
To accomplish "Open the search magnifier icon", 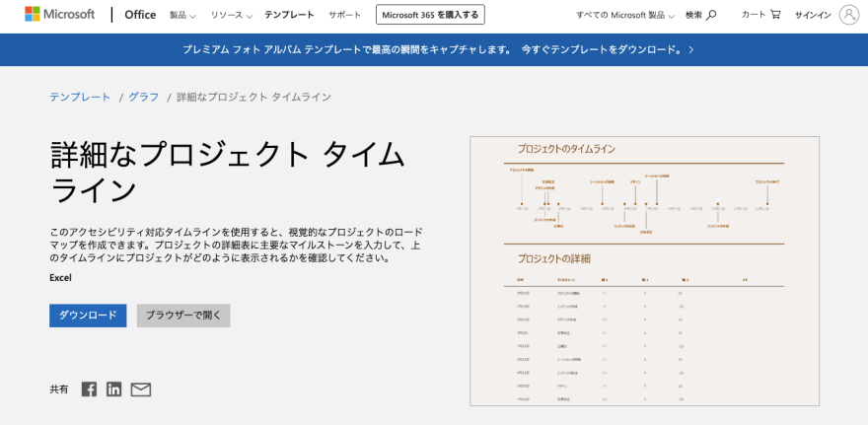I will pyautogui.click(x=711, y=15).
